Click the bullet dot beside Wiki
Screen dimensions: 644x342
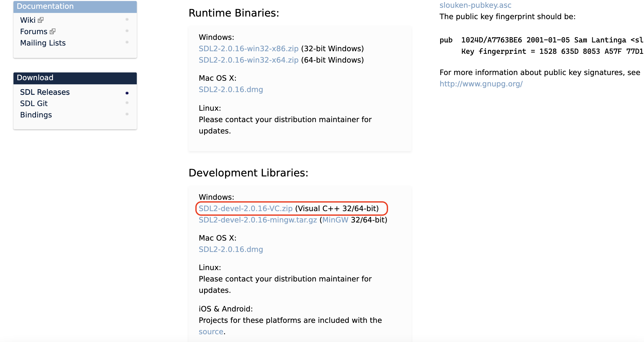127,19
